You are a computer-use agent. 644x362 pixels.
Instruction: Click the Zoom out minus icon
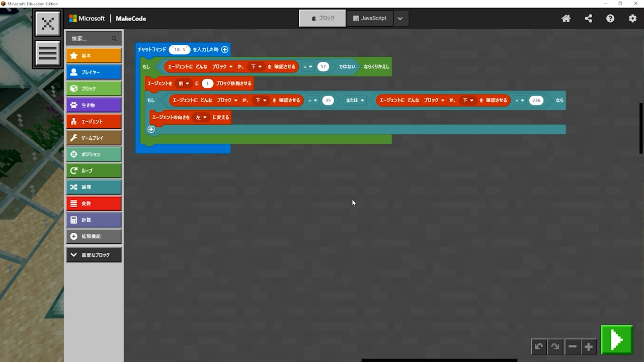point(572,346)
